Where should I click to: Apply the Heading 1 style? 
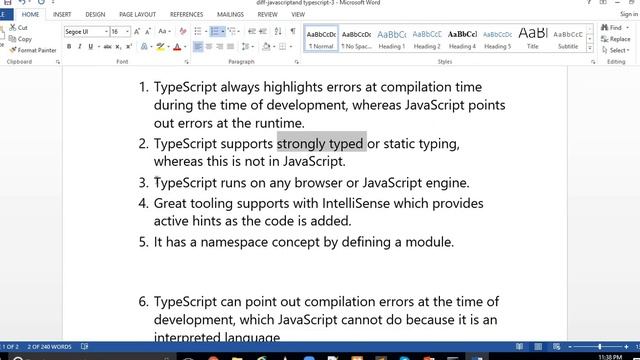[391, 39]
